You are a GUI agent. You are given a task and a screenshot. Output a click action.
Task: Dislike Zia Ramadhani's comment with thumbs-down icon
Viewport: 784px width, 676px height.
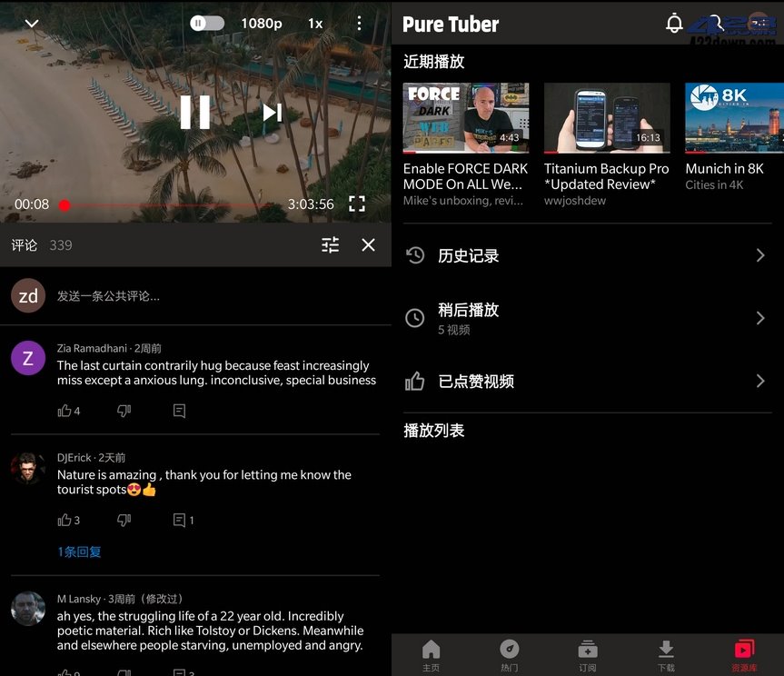coord(124,411)
